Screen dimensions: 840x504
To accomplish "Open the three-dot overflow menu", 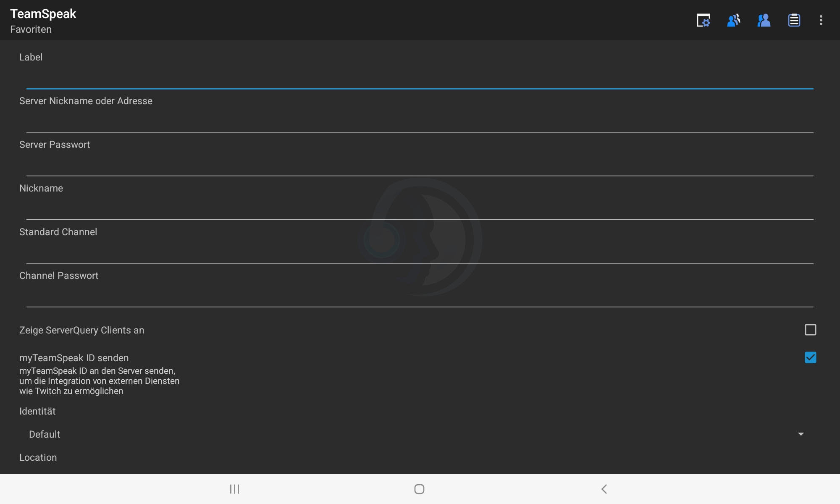I will [x=821, y=20].
